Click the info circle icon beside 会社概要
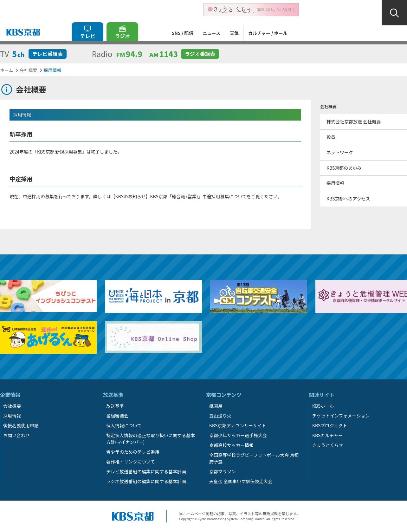This screenshot has height=532, width=407. tap(7, 90)
